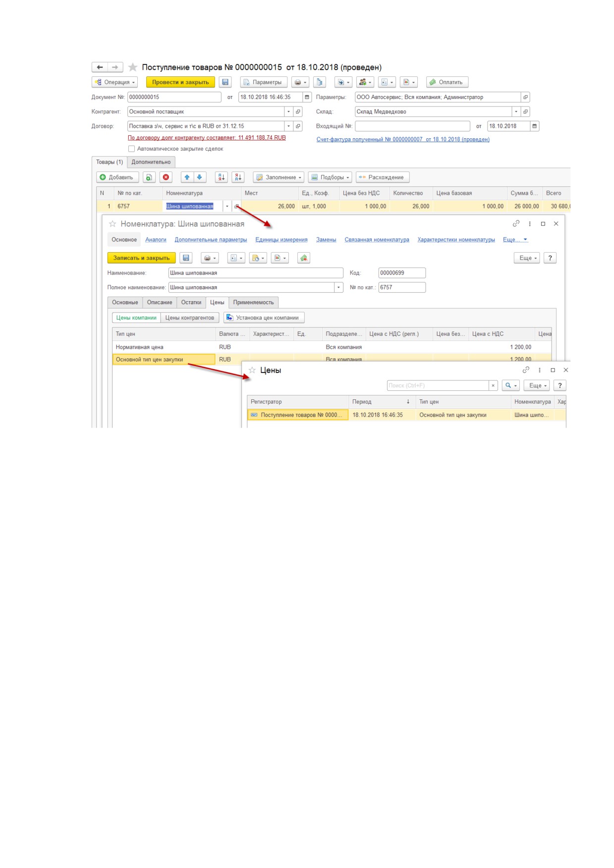Image resolution: width=614 pixels, height=868 pixels.
Task: Expand the Договор dropdown arrow
Action: [x=288, y=126]
